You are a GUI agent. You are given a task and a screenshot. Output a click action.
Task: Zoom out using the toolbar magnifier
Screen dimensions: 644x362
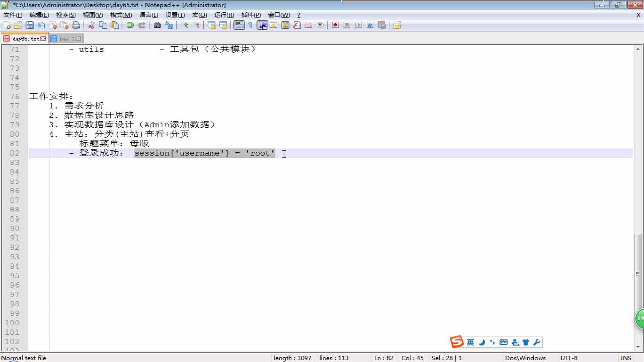coord(196,25)
